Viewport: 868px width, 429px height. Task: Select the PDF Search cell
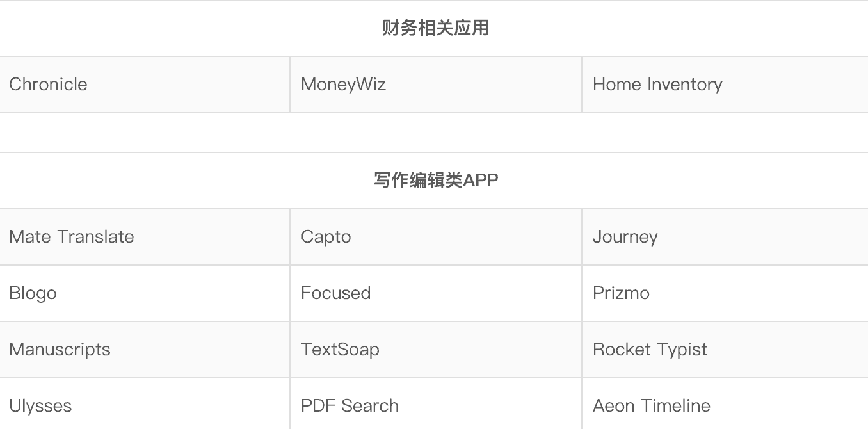[x=350, y=406]
